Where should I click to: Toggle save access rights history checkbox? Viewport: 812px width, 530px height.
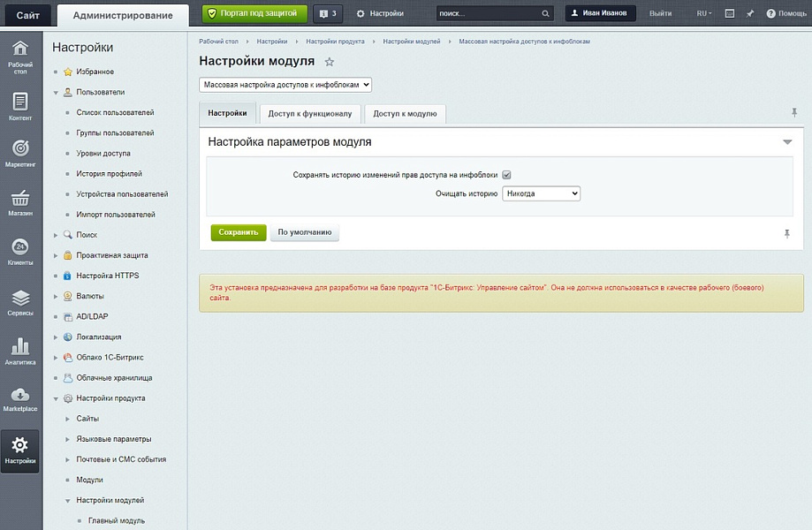(506, 175)
